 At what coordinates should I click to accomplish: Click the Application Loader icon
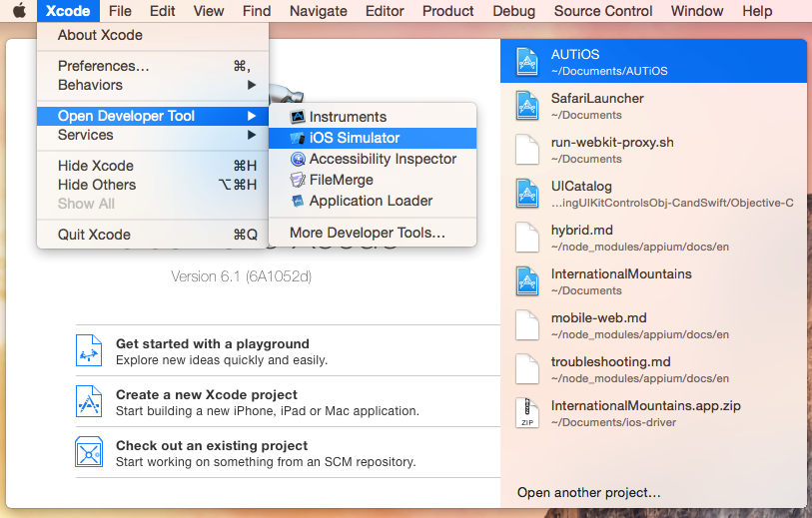pyautogui.click(x=298, y=201)
